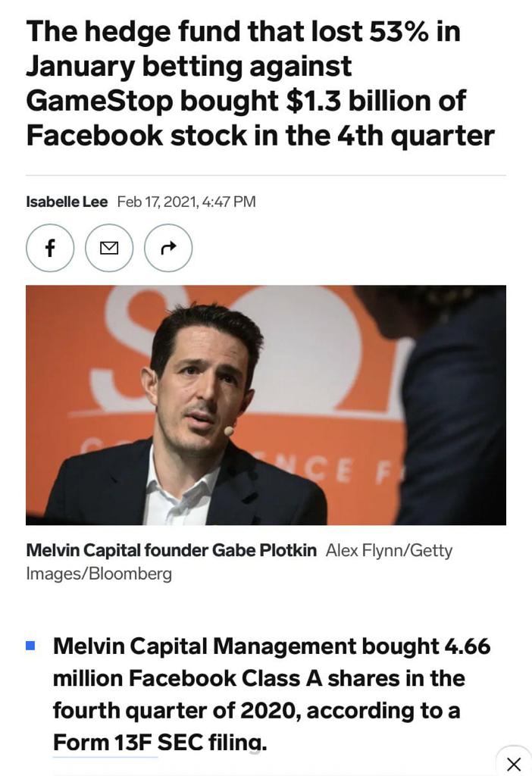Click the forward arrow share icon

[167, 248]
